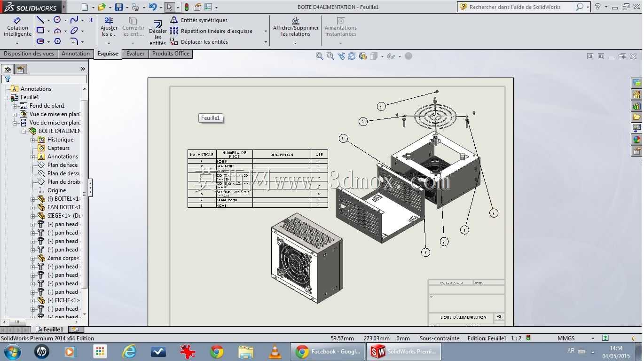Click the Previous View icon
644x361 pixels.
[x=341, y=56]
